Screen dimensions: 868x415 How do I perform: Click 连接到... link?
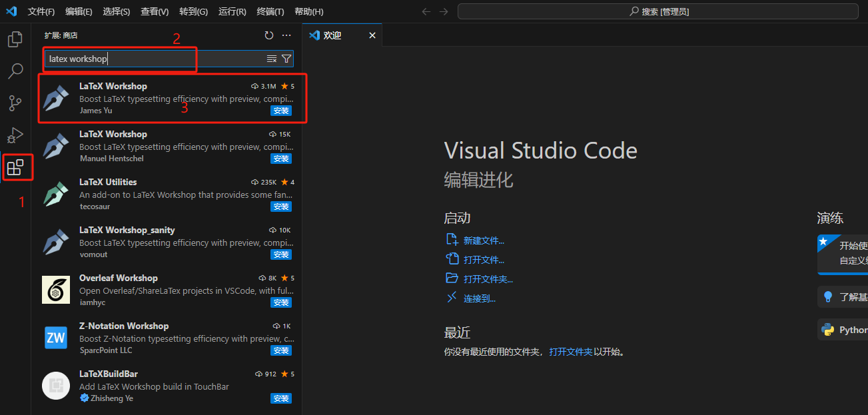pyautogui.click(x=480, y=298)
